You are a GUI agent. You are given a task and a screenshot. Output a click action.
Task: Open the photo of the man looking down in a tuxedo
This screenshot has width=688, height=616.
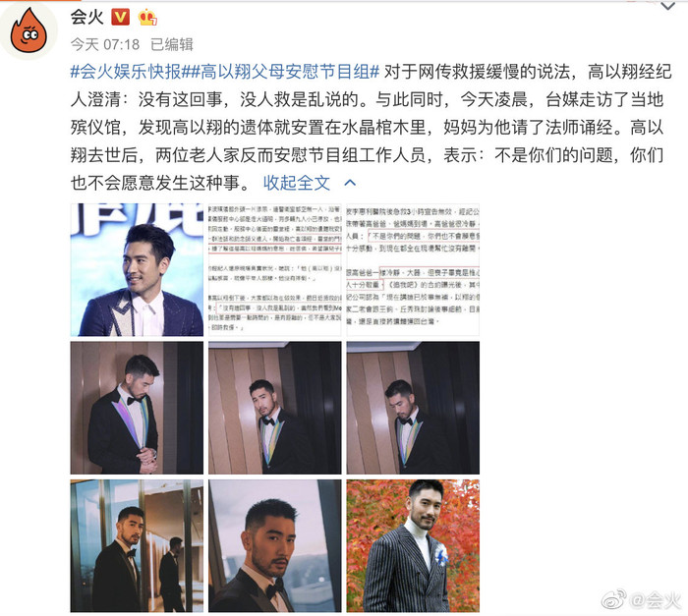pyautogui.click(x=413, y=408)
